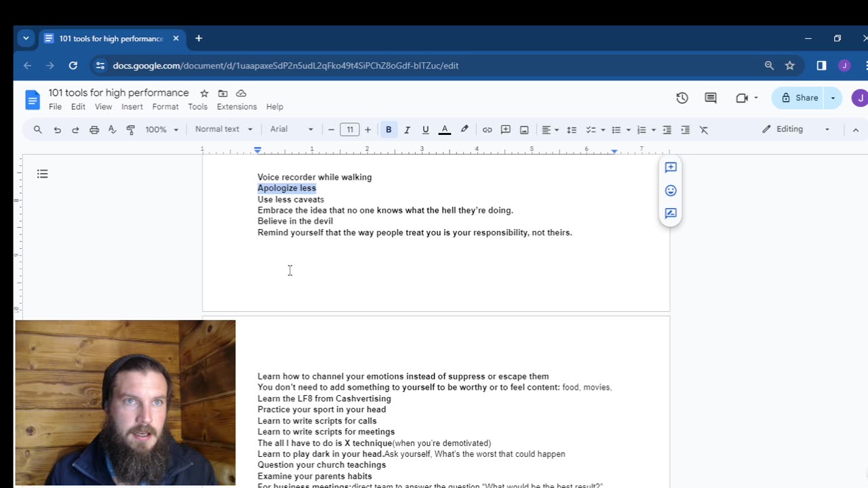
Task: Check the cloud save status icon
Action: (x=241, y=93)
